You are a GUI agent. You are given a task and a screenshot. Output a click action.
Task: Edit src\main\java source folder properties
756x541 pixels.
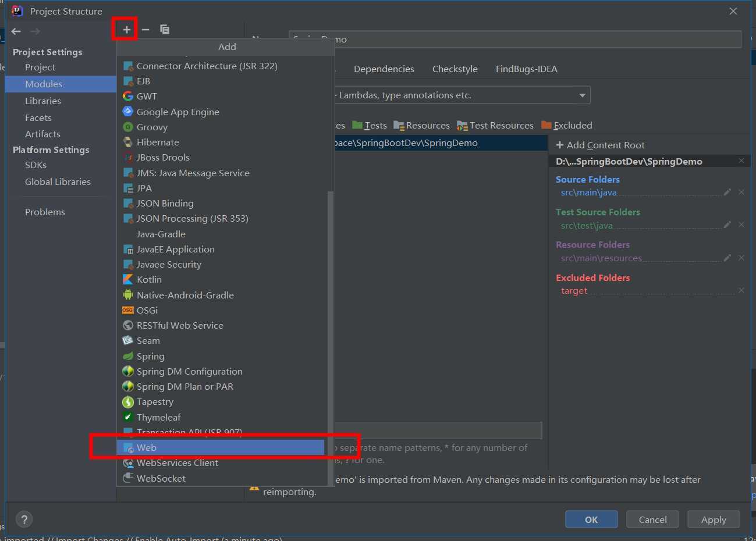click(727, 192)
